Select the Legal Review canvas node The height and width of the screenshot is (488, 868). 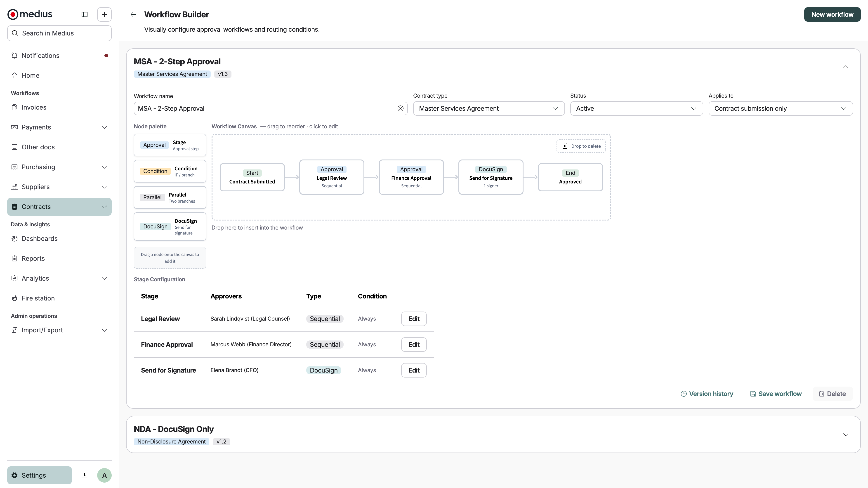(x=332, y=177)
